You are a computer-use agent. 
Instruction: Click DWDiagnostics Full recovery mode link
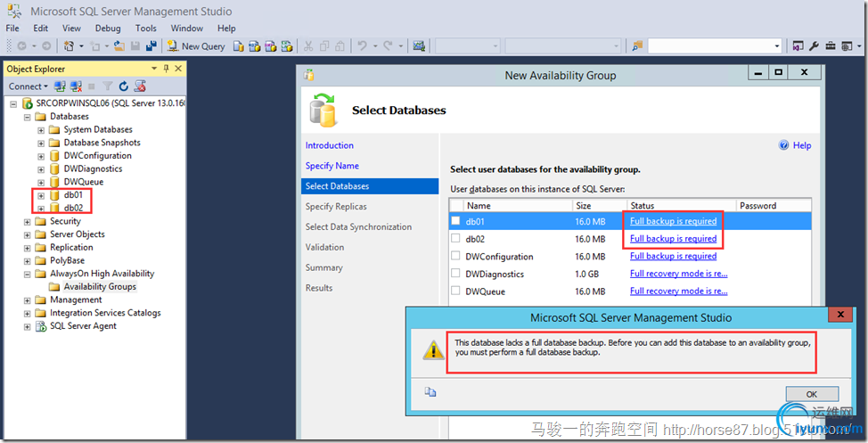679,274
